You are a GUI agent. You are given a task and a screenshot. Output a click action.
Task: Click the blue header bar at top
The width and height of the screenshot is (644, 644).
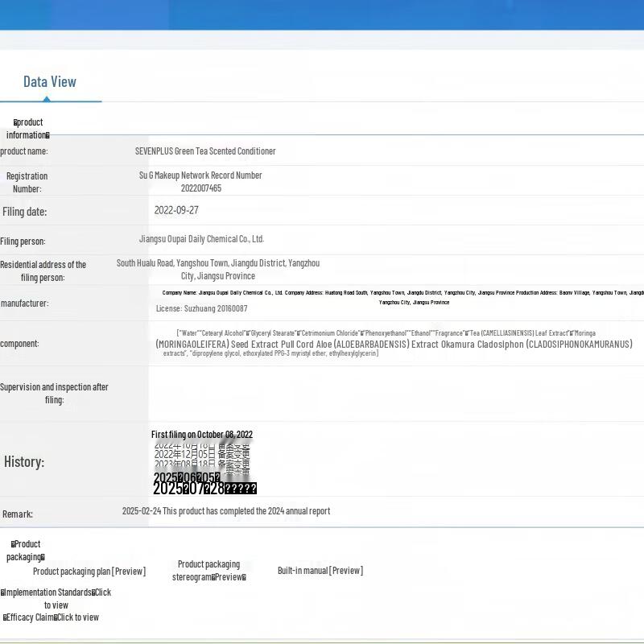pyautogui.click(x=322, y=14)
